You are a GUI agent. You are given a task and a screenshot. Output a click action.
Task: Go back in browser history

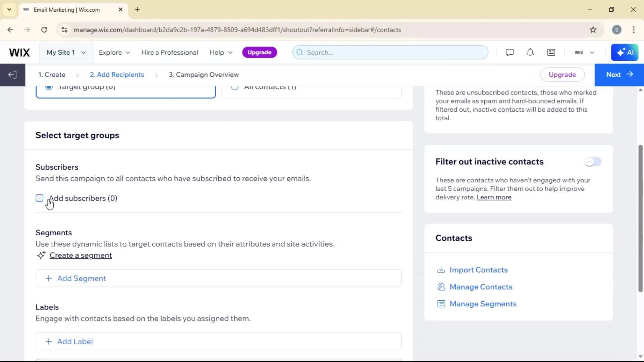point(10,30)
